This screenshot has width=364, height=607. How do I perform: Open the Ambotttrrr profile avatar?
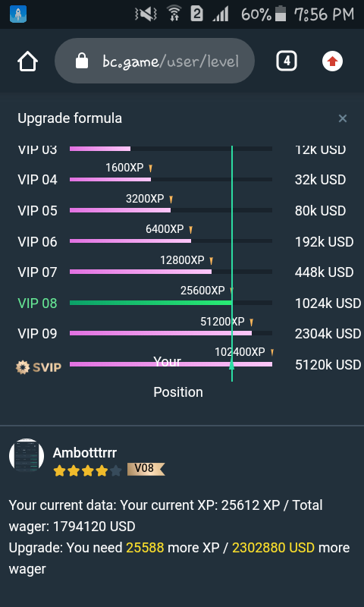pos(27,455)
